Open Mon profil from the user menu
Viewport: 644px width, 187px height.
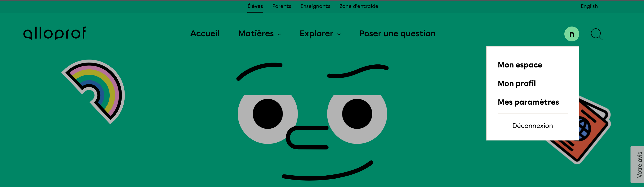(516, 83)
